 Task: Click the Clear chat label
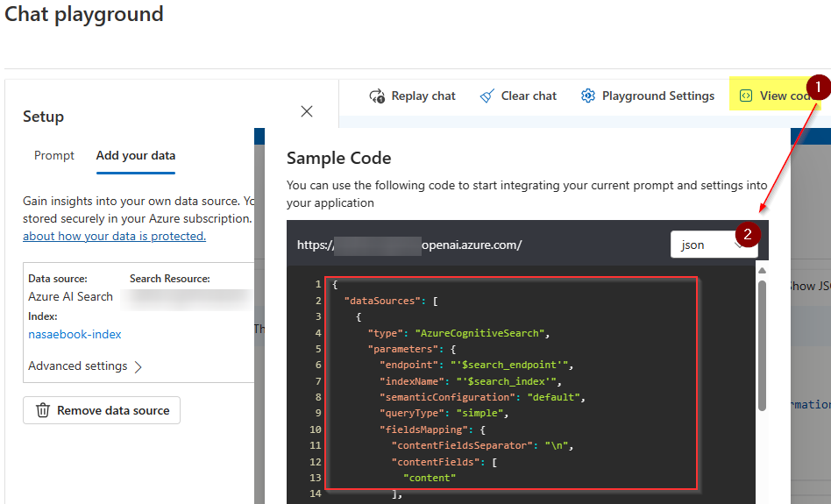click(x=529, y=96)
